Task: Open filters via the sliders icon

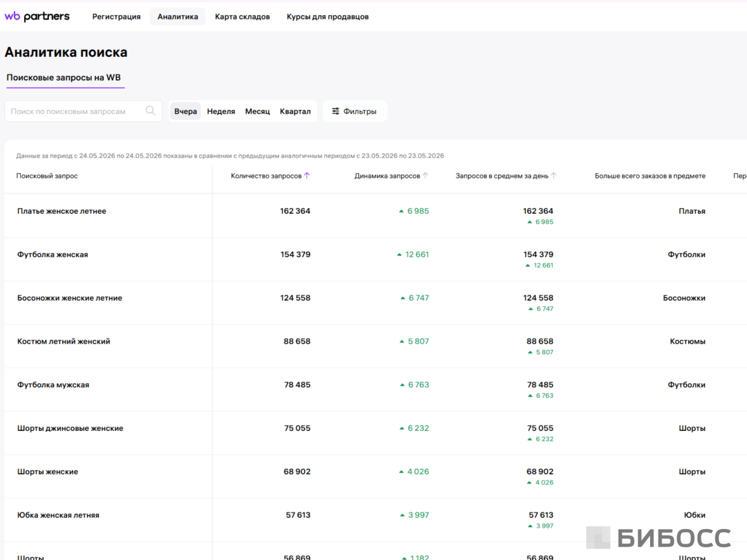Action: 336,111
